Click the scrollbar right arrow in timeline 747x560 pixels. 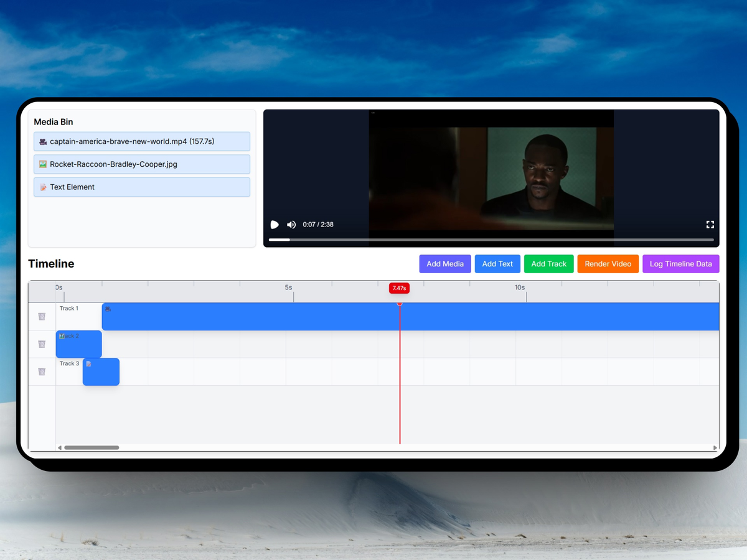pyautogui.click(x=715, y=447)
